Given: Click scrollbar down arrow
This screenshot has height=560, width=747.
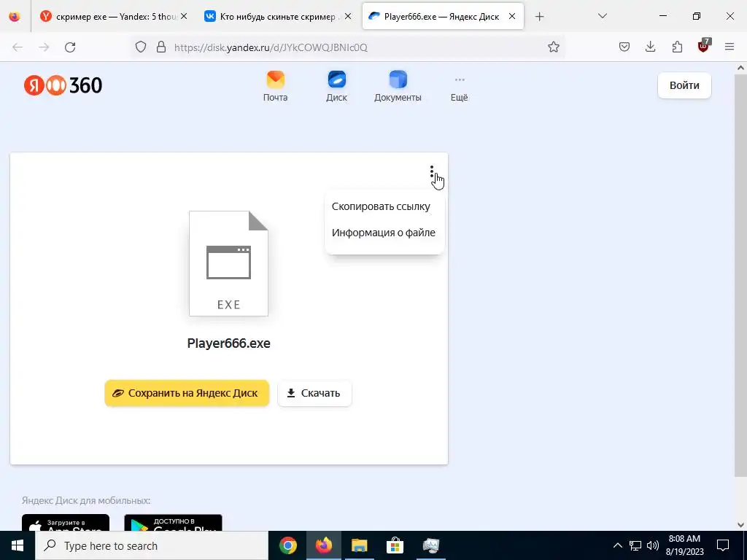Looking at the screenshot, I should pyautogui.click(x=740, y=525).
